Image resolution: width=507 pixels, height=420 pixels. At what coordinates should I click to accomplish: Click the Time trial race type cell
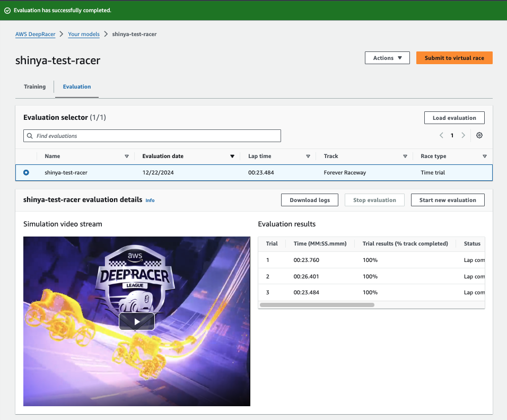[x=433, y=173]
